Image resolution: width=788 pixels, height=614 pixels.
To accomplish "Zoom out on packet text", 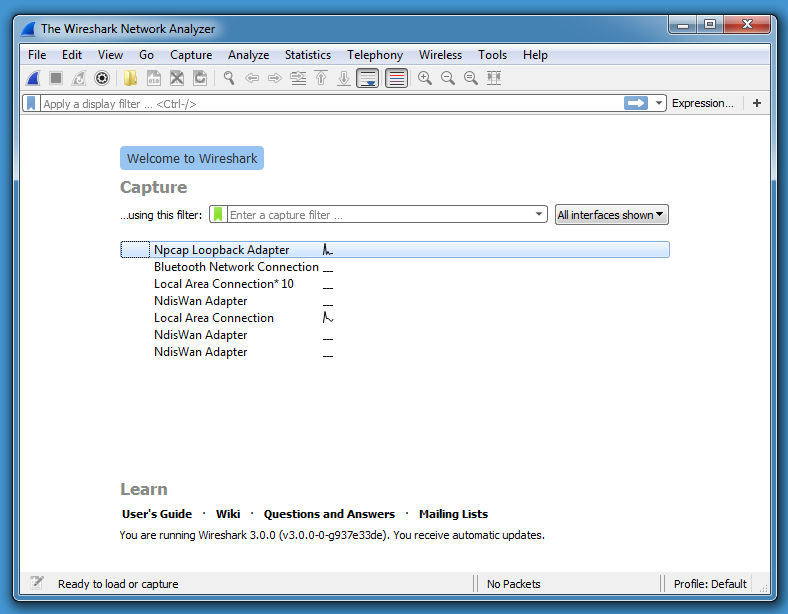I will [x=448, y=78].
